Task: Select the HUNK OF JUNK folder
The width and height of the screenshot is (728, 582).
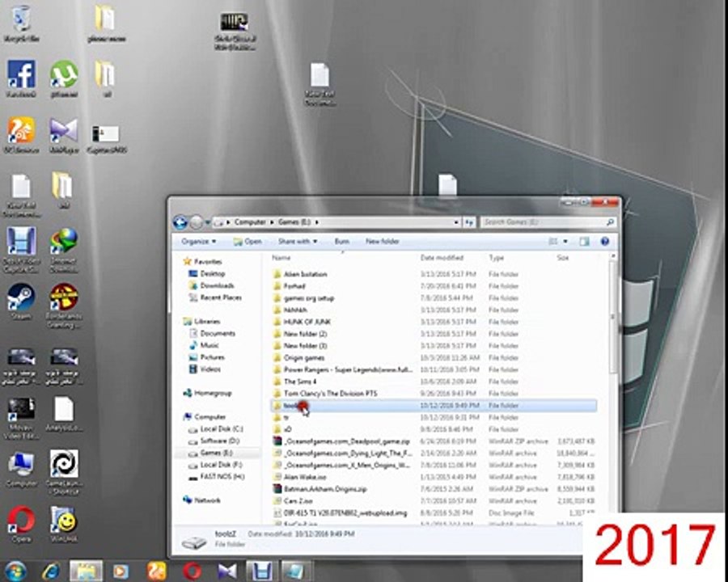Action: pyautogui.click(x=303, y=322)
